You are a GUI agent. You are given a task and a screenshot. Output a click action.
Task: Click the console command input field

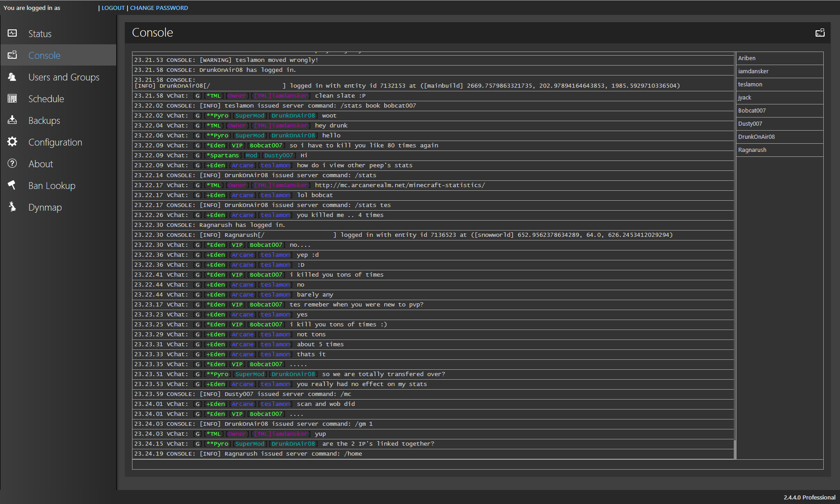tap(477, 465)
